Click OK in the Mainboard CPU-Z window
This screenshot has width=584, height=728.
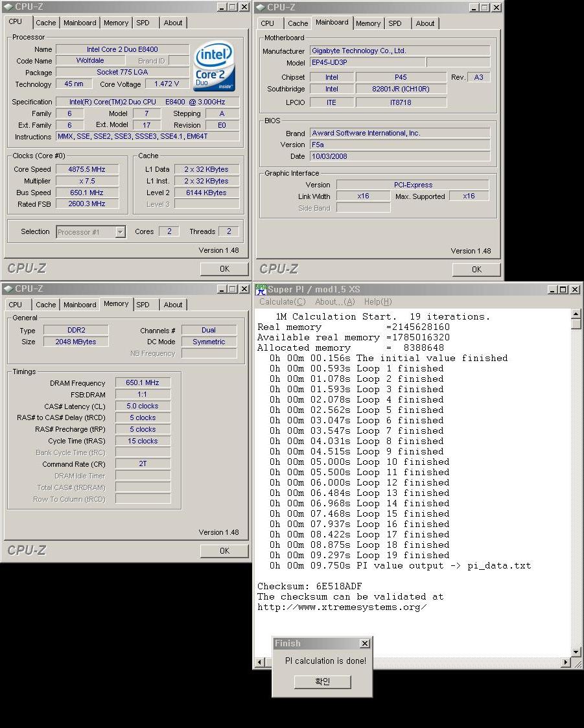pos(476,269)
